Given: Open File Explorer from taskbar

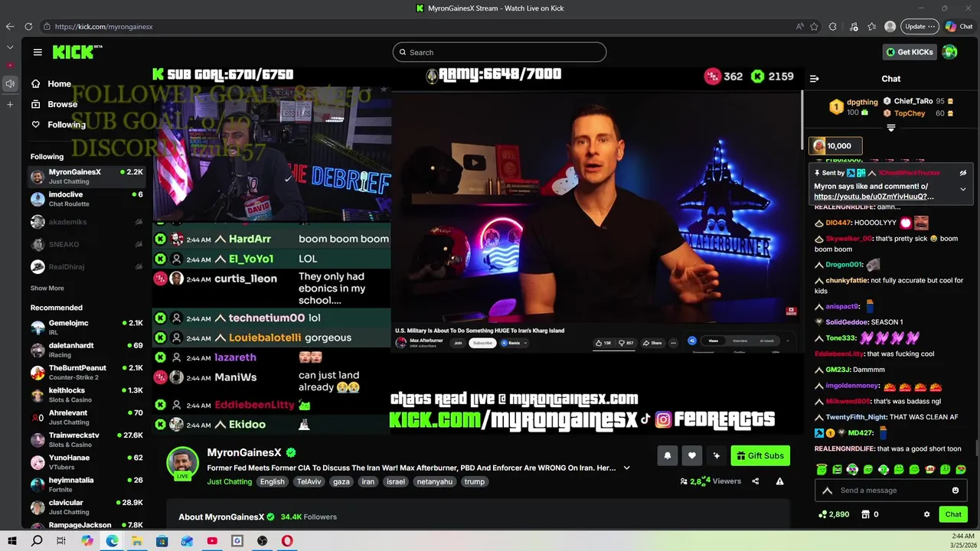Looking at the screenshot, I should 136,541.
